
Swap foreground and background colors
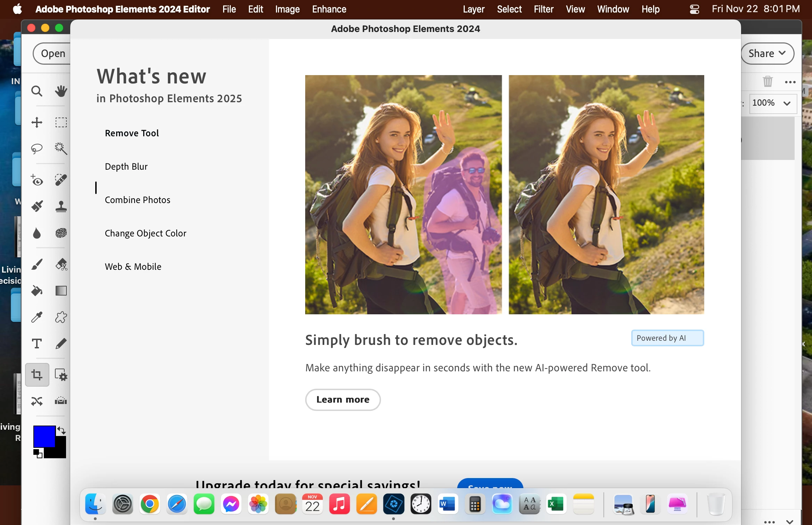[x=62, y=430]
